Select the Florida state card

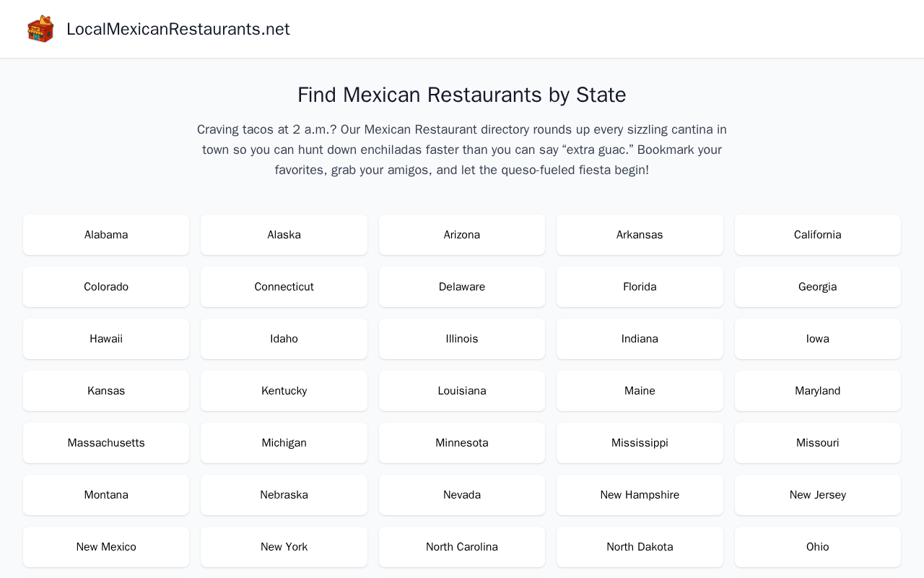coord(640,287)
